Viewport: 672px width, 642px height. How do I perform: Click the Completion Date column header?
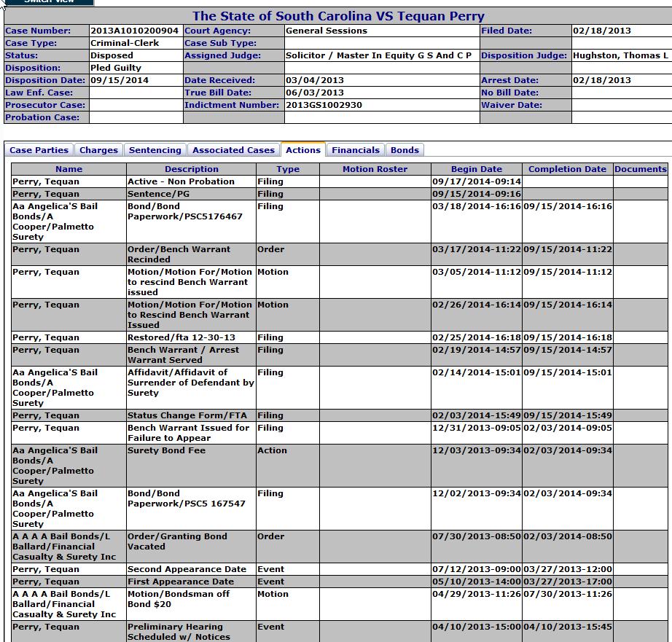point(568,169)
